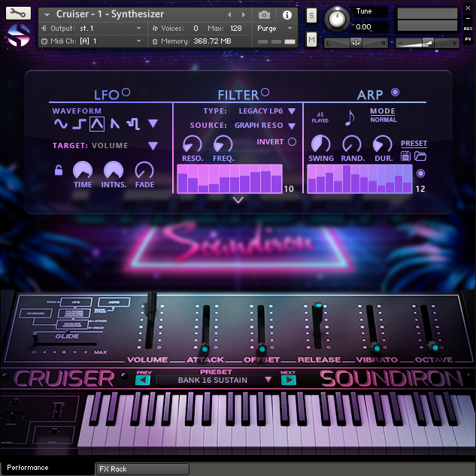Toggle the arp graph circle button
This screenshot has width=476, height=476.
click(420, 174)
